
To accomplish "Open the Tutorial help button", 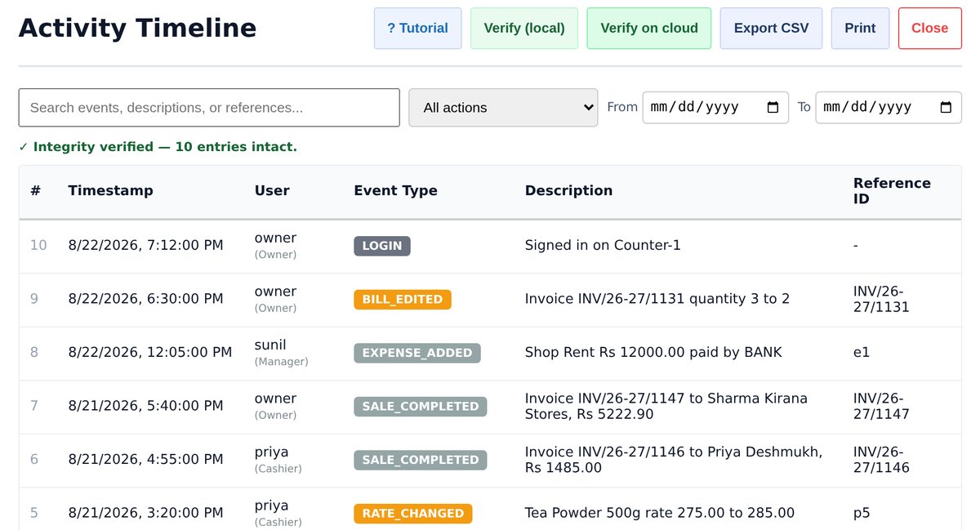I will (417, 28).
